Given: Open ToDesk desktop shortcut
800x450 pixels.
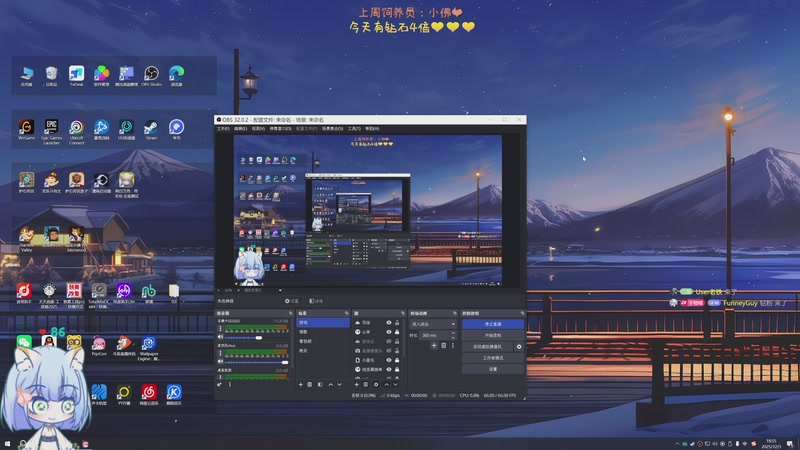Looking at the screenshot, I should pos(77,76).
